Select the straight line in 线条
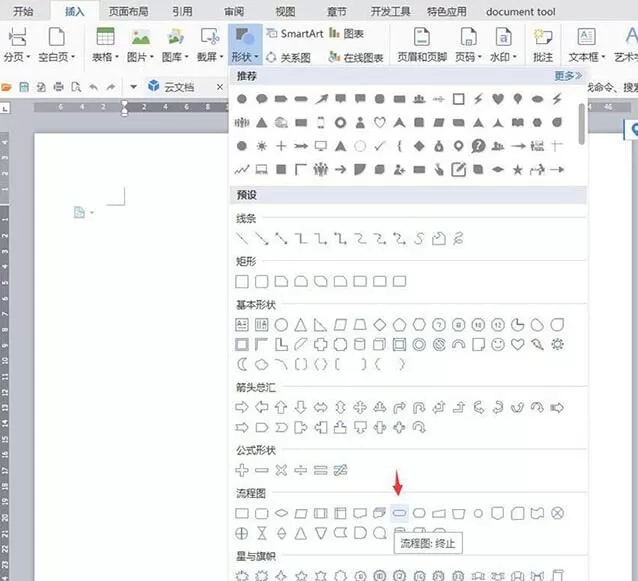Image resolution: width=638 pixels, height=581 pixels. click(242, 238)
